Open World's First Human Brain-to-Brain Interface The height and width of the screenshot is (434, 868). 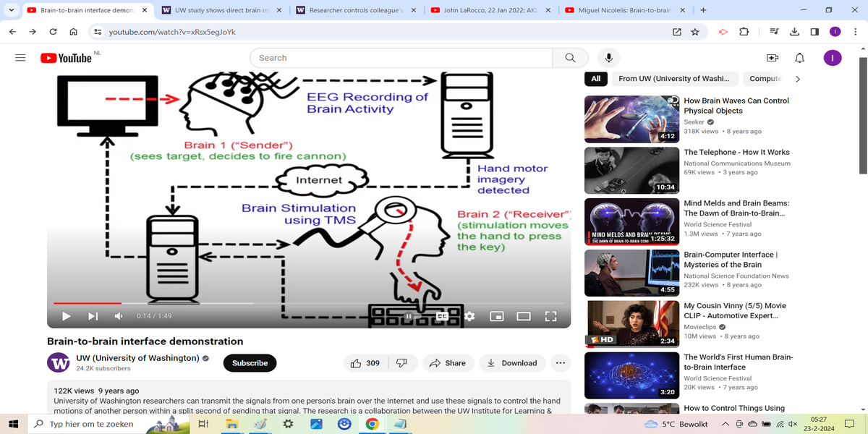click(738, 362)
